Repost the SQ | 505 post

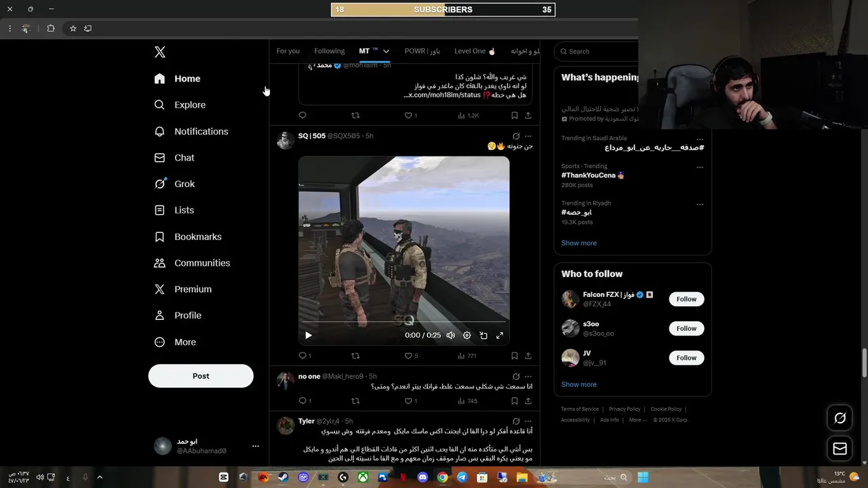[x=355, y=356]
